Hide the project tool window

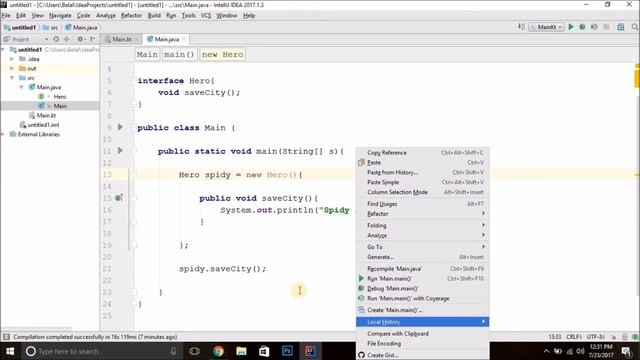[93, 39]
